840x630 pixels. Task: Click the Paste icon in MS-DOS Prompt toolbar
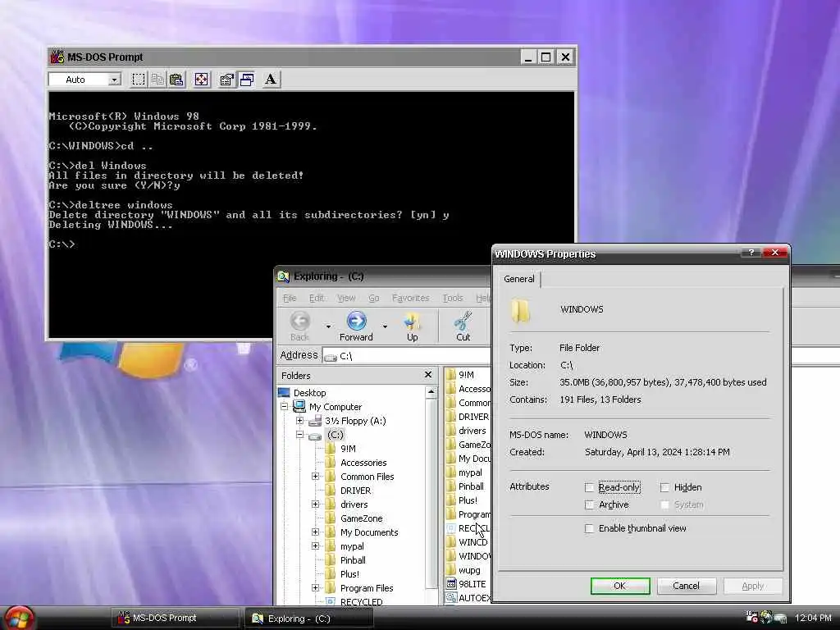(x=176, y=80)
